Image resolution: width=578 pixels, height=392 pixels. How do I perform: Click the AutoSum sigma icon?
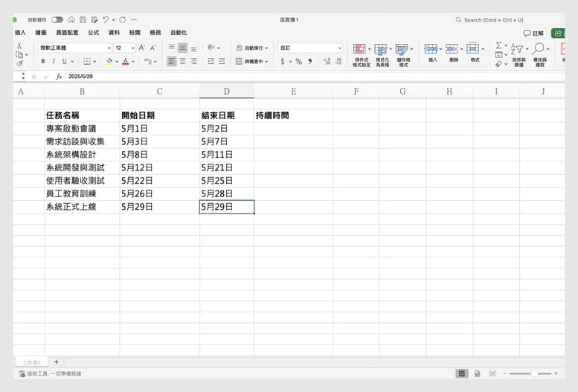[498, 45]
